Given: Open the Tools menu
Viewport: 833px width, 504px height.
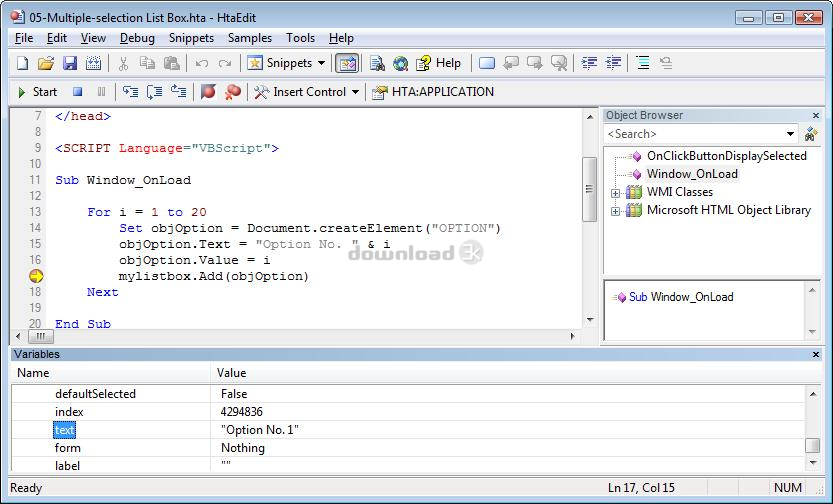Looking at the screenshot, I should [300, 38].
